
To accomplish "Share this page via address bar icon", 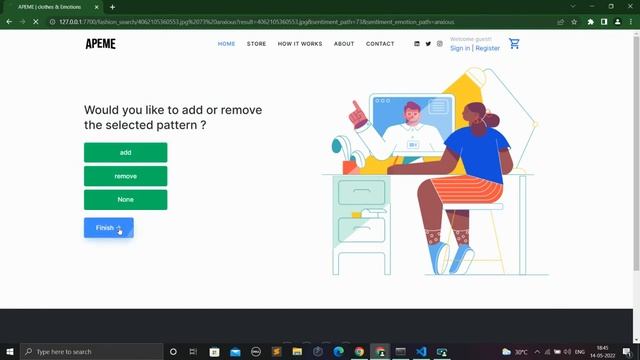I will [x=560, y=22].
